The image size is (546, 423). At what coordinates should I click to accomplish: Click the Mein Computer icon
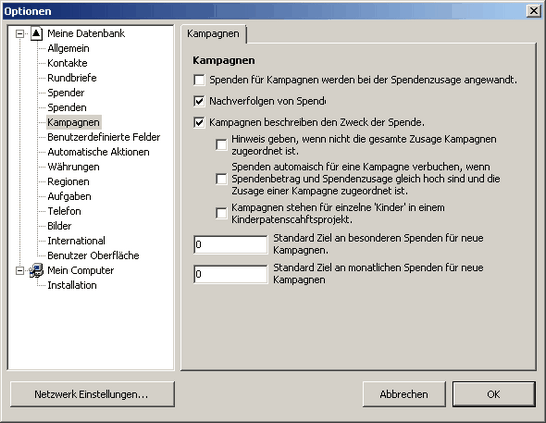pyautogui.click(x=36, y=271)
